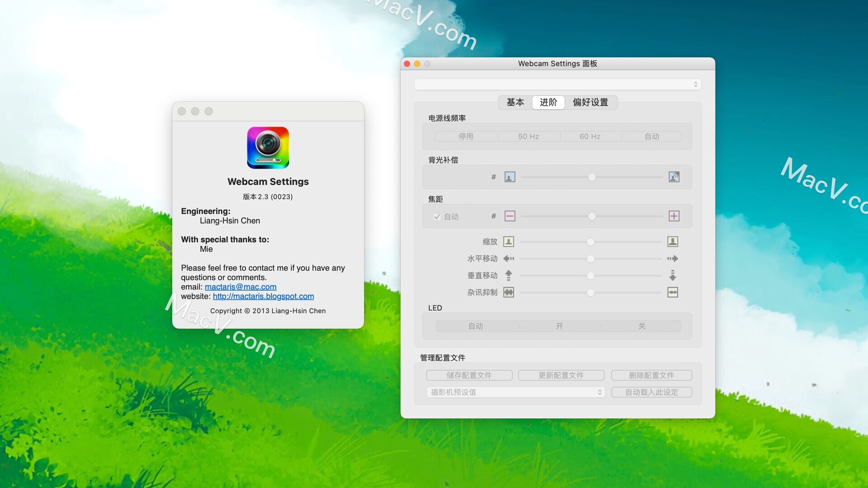This screenshot has height=488, width=868.
Task: Select 自动 power line frequency
Action: click(x=651, y=136)
